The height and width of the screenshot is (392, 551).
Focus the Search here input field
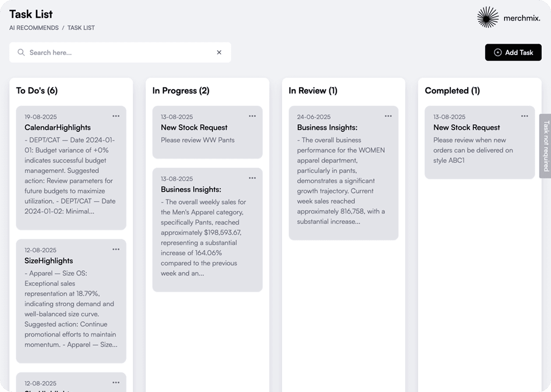coord(118,52)
